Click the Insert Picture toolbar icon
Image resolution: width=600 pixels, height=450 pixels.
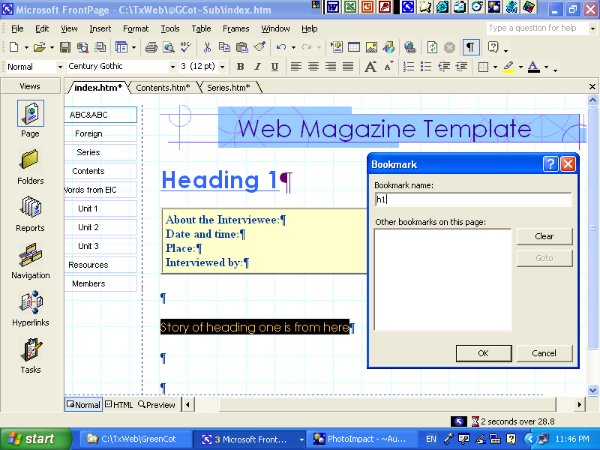[x=372, y=47]
